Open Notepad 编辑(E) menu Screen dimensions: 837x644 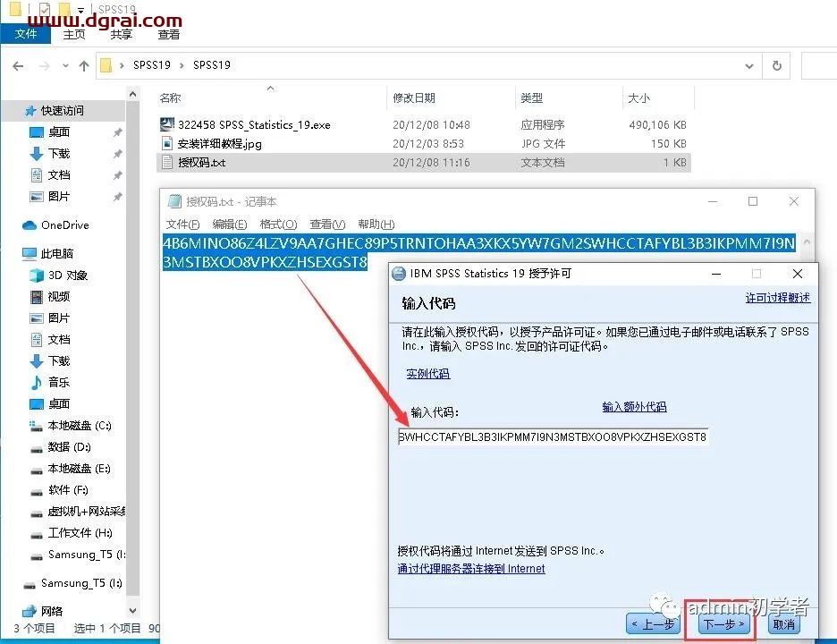point(230,225)
